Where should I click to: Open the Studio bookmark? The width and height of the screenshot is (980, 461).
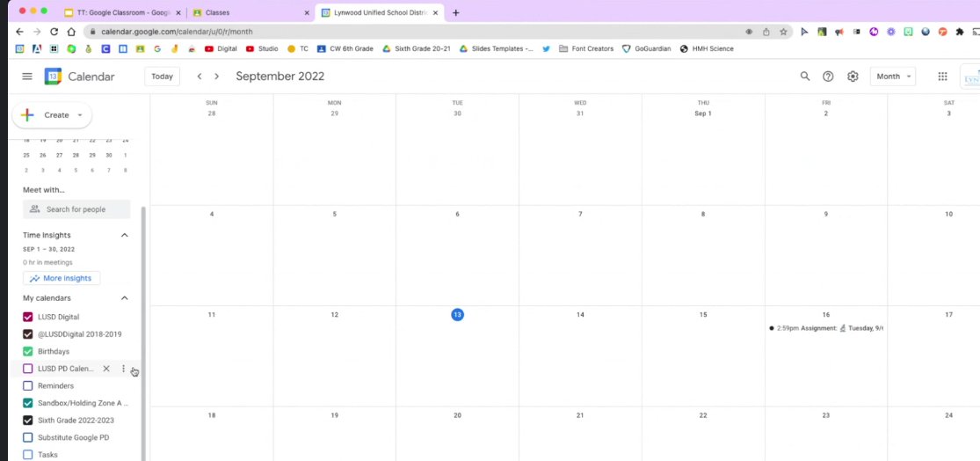(x=262, y=48)
